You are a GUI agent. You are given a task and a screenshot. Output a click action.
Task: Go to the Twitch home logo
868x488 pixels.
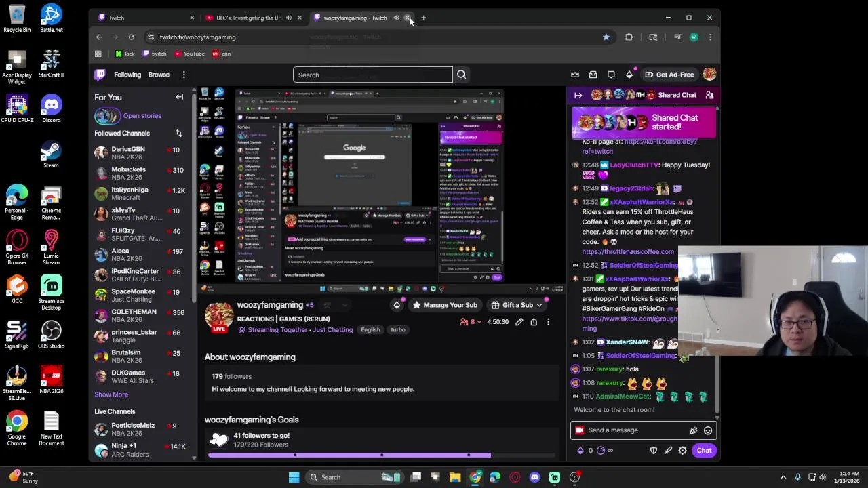coord(100,75)
